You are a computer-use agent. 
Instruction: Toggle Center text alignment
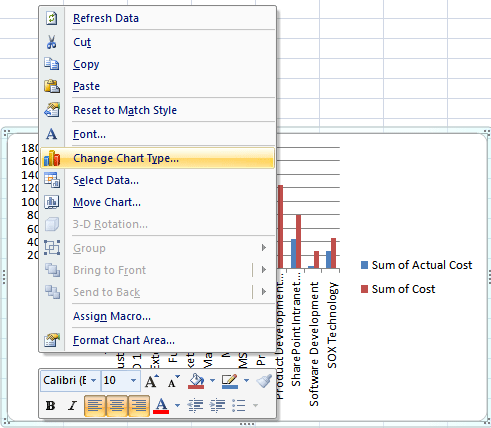[117, 406]
